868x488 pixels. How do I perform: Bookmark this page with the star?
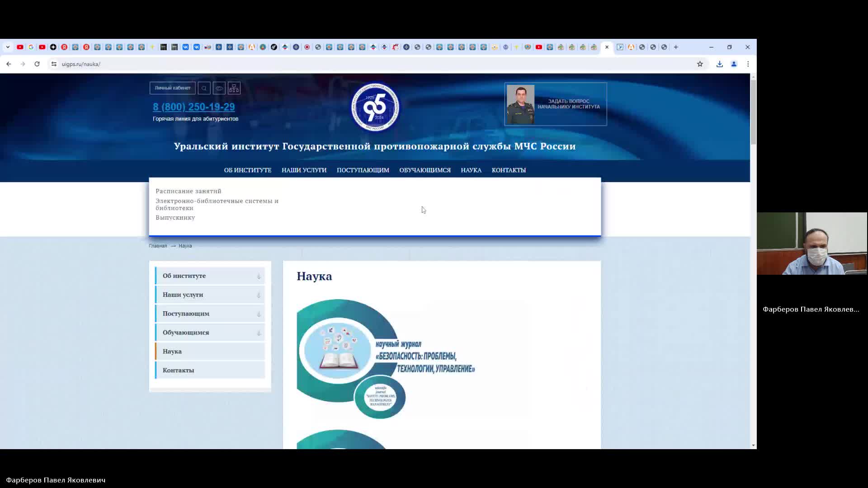(700, 64)
